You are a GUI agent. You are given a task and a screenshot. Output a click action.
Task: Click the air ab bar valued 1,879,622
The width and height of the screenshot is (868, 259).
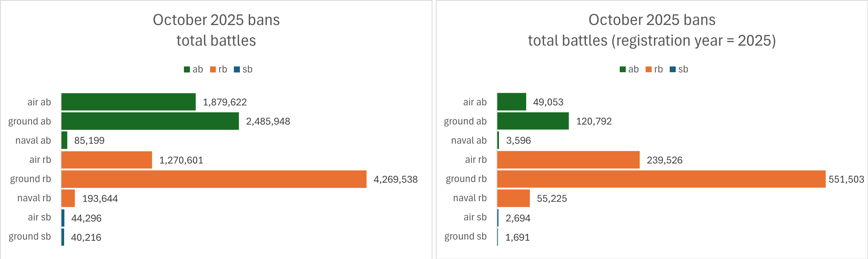point(128,102)
